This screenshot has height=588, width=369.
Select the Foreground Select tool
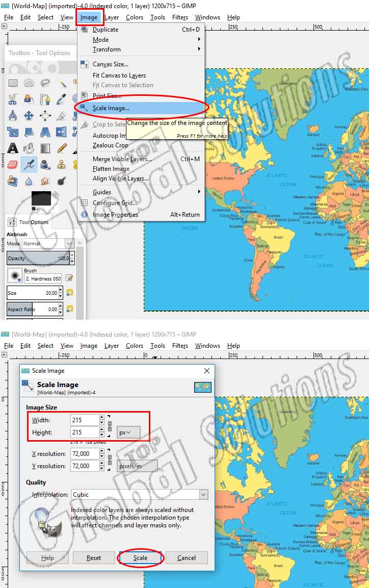click(x=29, y=99)
